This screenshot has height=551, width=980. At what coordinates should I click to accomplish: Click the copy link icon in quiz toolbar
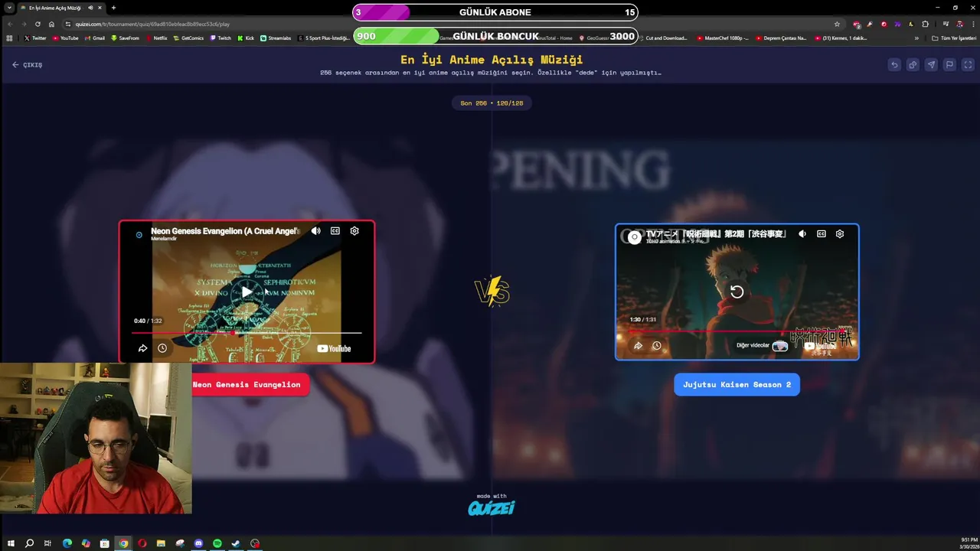[913, 65]
